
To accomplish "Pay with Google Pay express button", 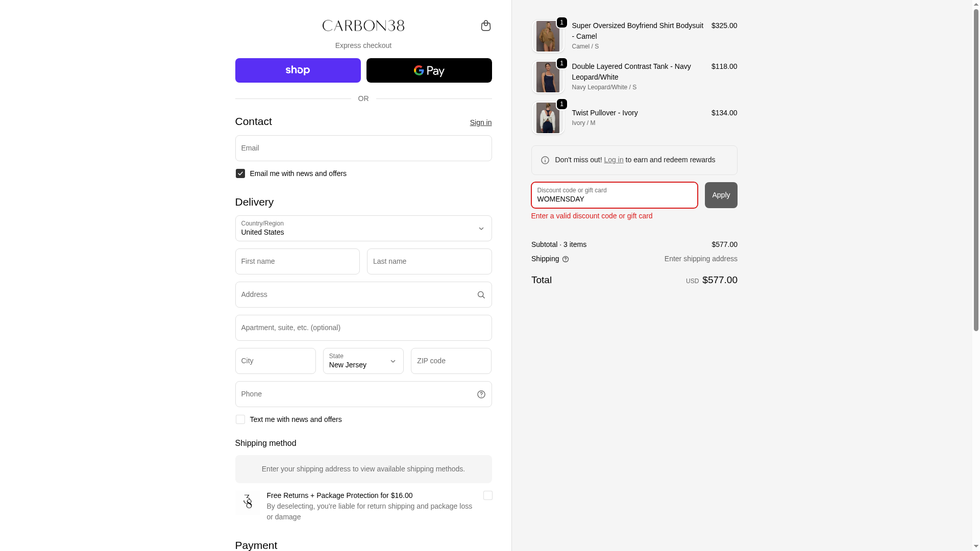I will click(x=429, y=70).
